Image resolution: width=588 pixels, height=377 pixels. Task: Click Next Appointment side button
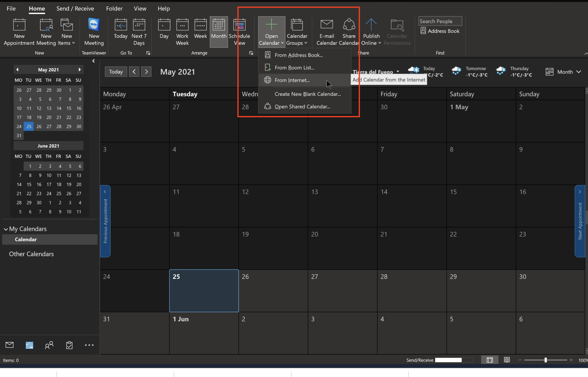pyautogui.click(x=580, y=221)
